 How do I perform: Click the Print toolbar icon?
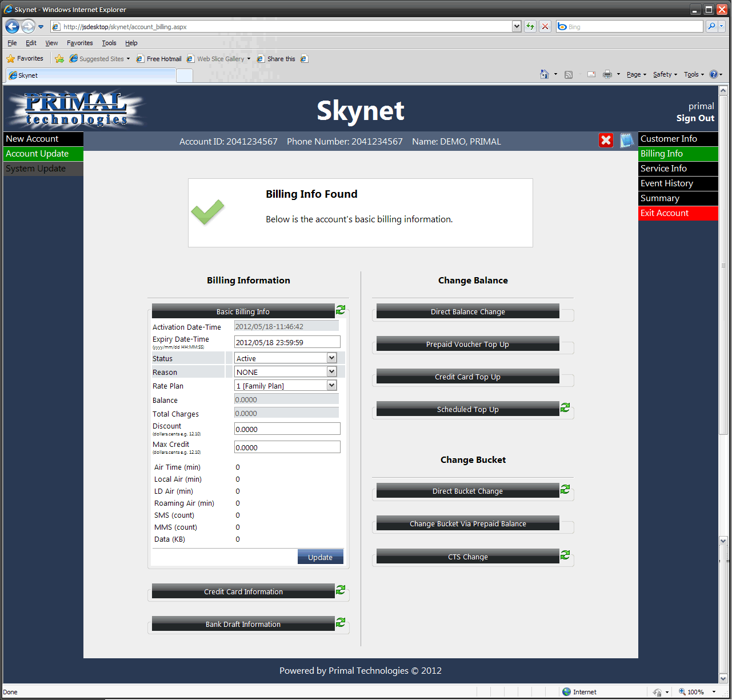pos(607,74)
